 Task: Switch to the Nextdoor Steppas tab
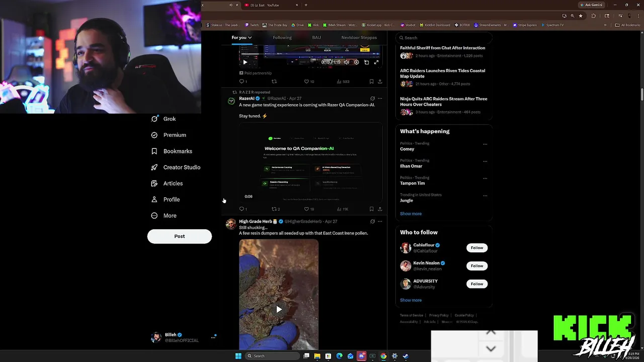[359, 38]
